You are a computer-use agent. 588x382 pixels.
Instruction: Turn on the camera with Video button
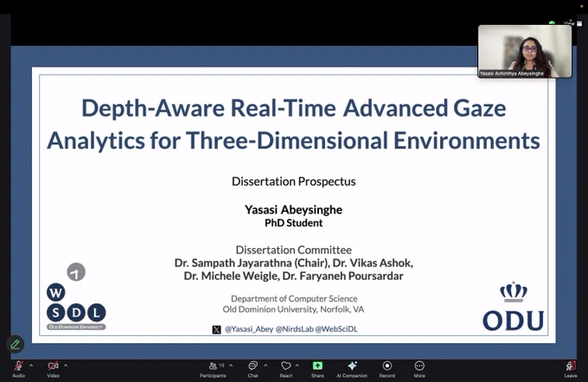(53, 369)
